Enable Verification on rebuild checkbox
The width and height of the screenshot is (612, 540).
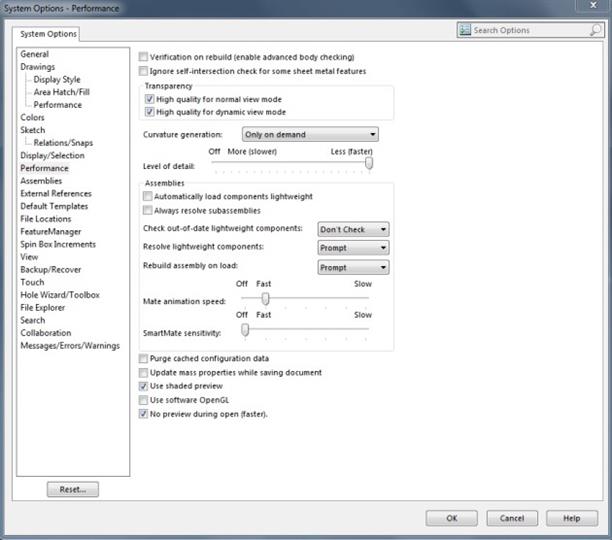[x=144, y=57]
